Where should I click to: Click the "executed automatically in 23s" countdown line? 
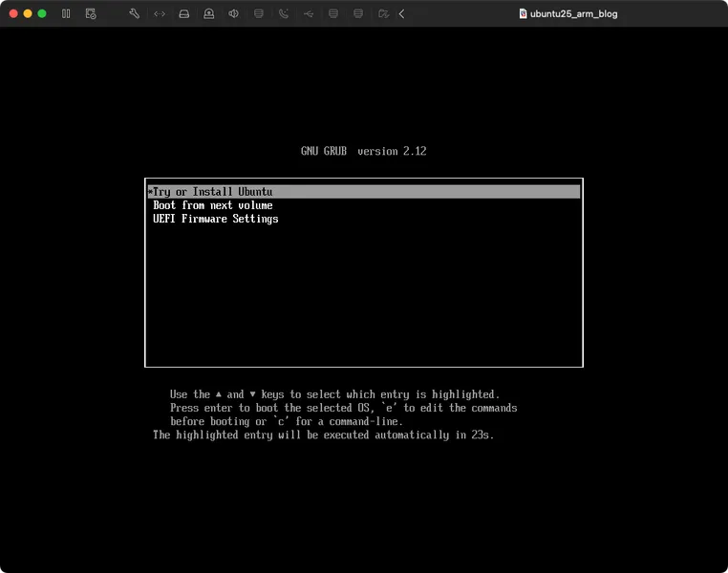tap(324, 435)
